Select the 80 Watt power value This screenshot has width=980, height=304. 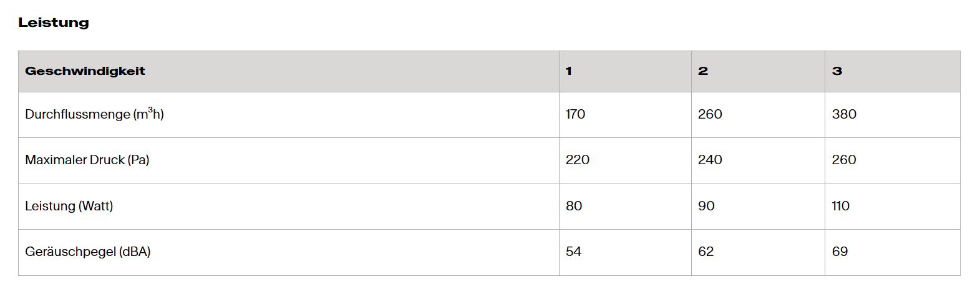574,206
